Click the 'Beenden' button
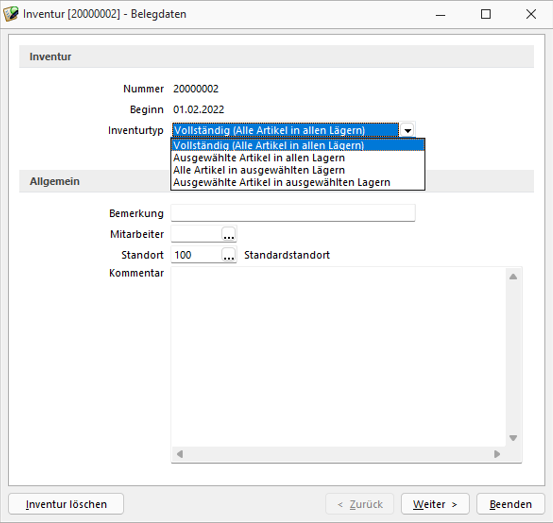The image size is (553, 523). click(x=510, y=504)
